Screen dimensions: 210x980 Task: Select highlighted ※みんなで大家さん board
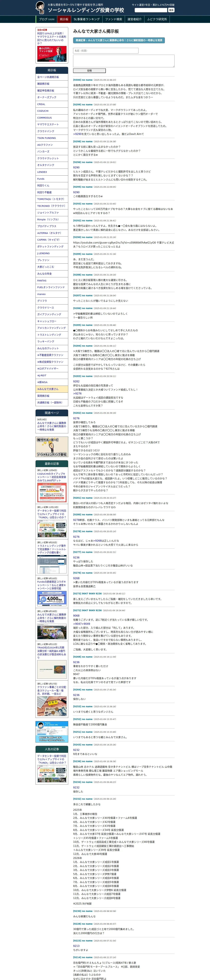52,389
